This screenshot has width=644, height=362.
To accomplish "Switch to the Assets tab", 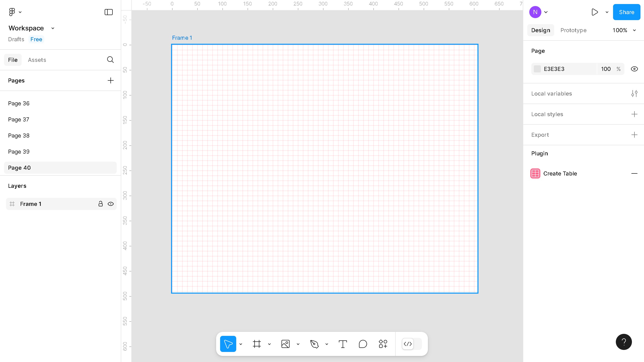I will [37, 60].
